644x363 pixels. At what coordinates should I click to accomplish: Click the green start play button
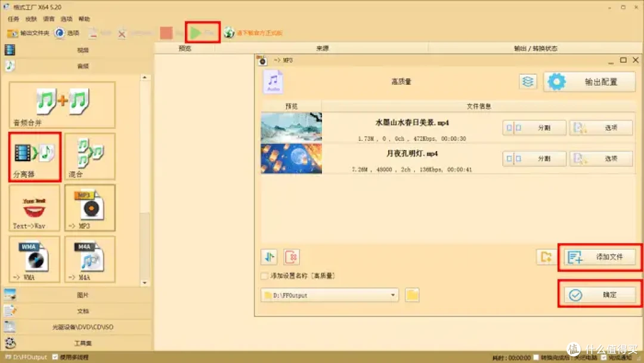(x=203, y=32)
